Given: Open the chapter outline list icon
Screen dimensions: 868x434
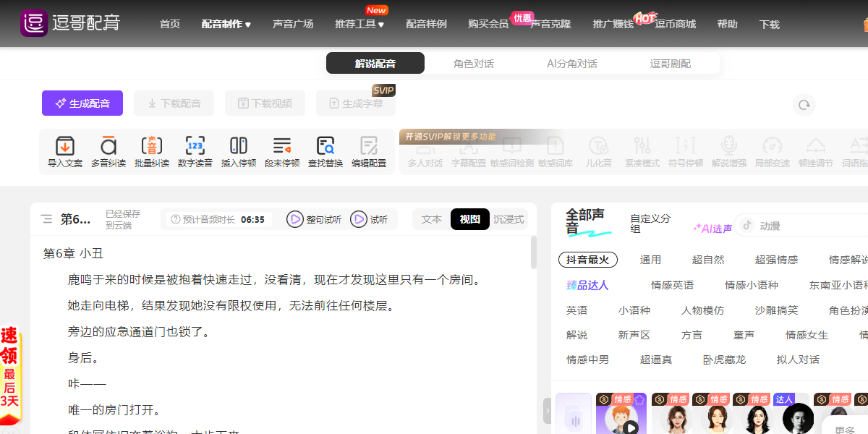Looking at the screenshot, I should (x=46, y=218).
